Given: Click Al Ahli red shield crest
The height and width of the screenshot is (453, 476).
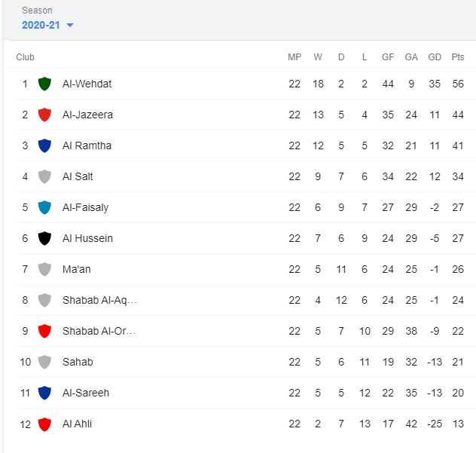Looking at the screenshot, I should coord(44,424).
